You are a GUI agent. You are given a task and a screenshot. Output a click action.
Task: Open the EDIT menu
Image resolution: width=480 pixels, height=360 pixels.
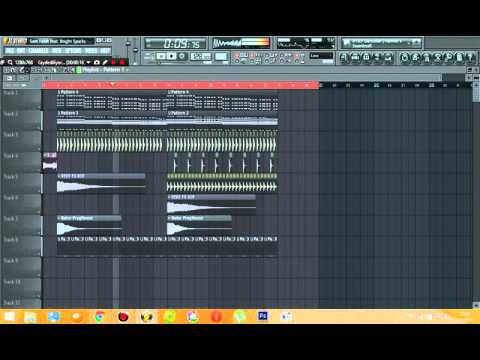[x=21, y=51]
